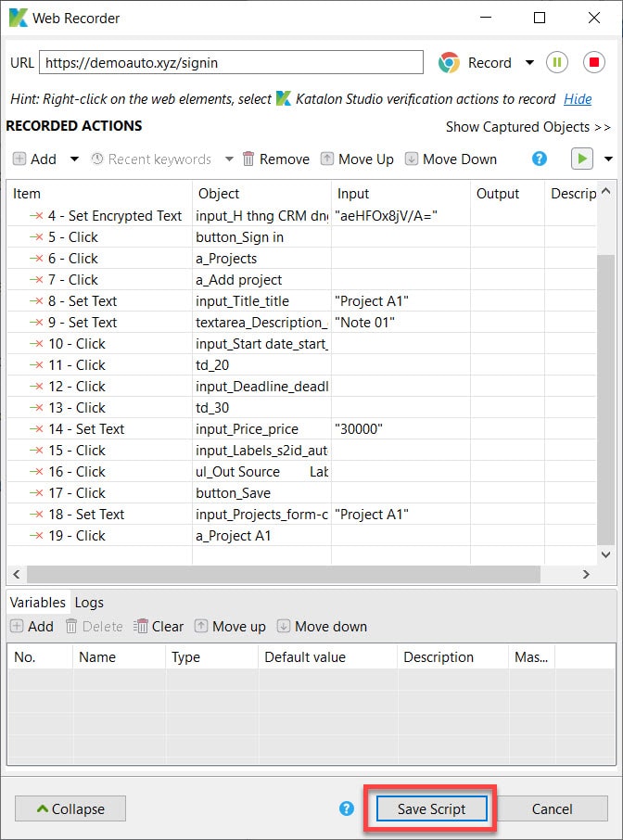Select step 9 - Set Text
The height and width of the screenshot is (840, 623).
click(x=301, y=323)
